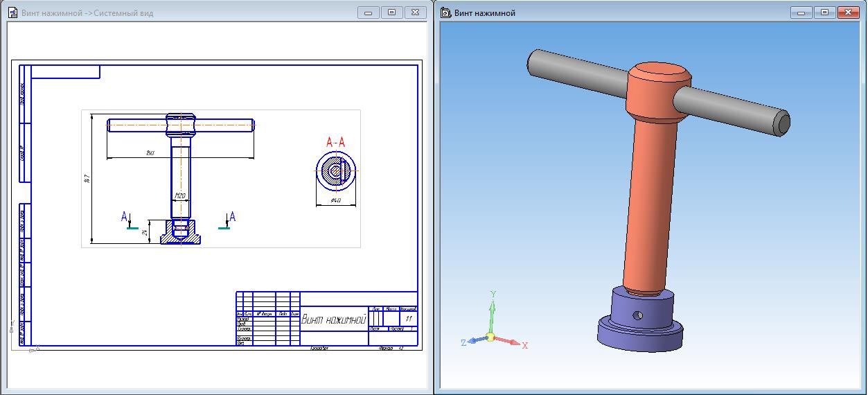Close the 'Винт нажимной' 3D model window
Viewport: 868px width, 395px height.
point(848,12)
